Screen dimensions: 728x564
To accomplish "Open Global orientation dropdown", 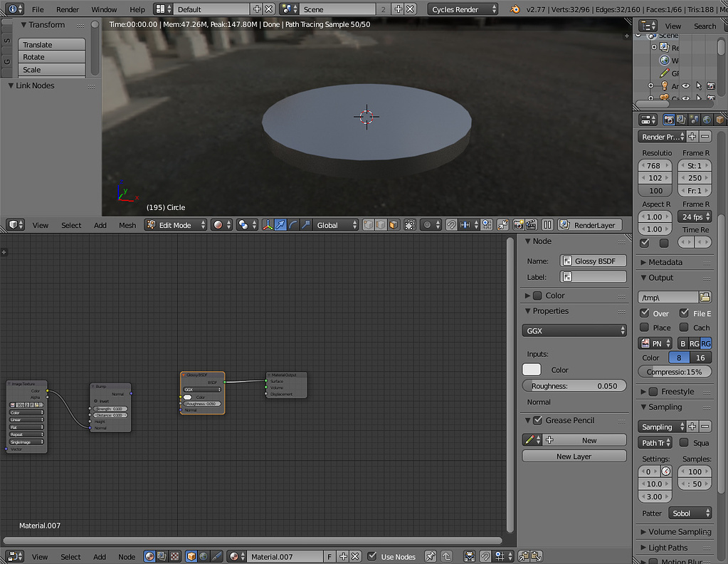I will [336, 225].
